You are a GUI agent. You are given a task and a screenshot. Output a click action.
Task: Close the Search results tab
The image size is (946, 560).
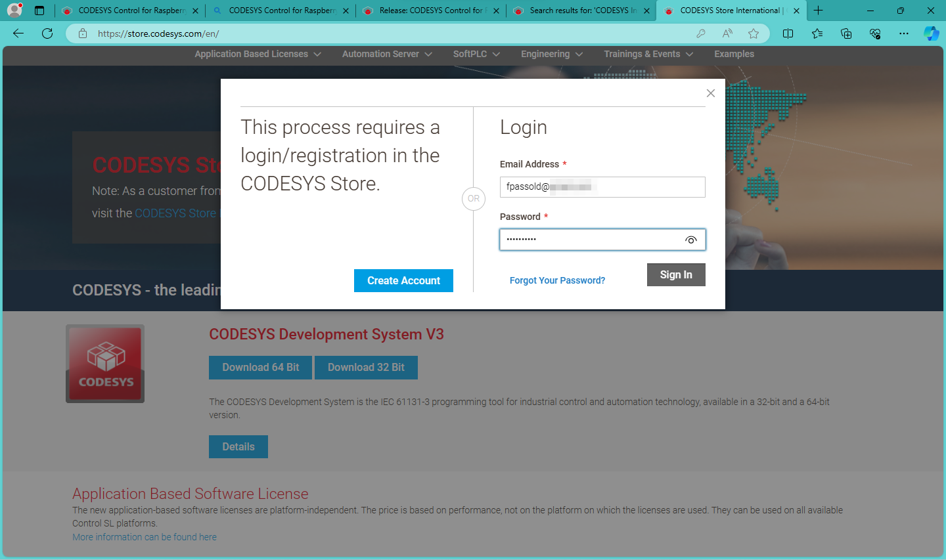(x=646, y=11)
